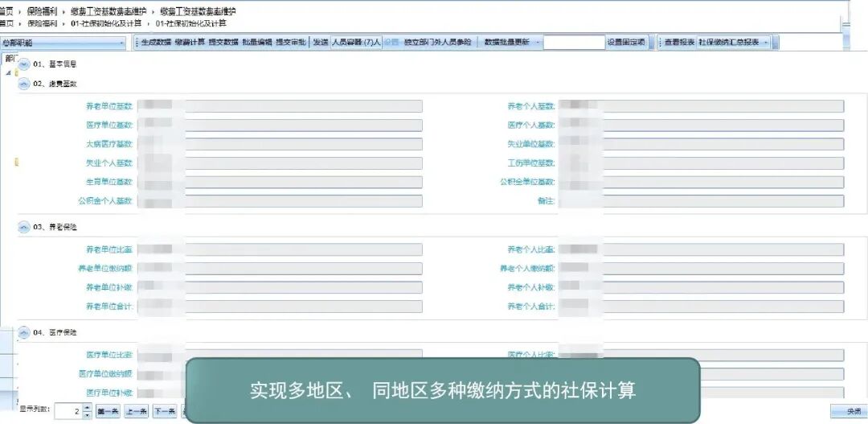
Task: Click 生成数据 in the toolbar
Action: tap(156, 42)
